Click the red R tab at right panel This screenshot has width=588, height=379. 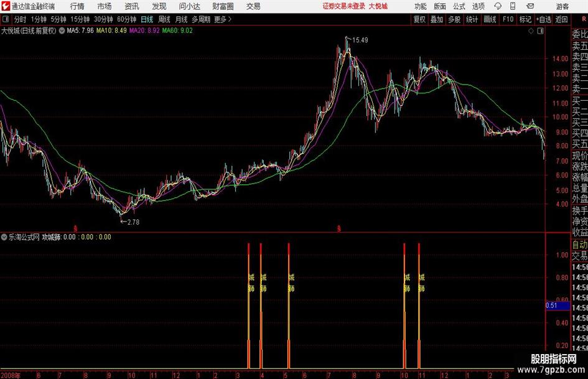pyautogui.click(x=584, y=19)
